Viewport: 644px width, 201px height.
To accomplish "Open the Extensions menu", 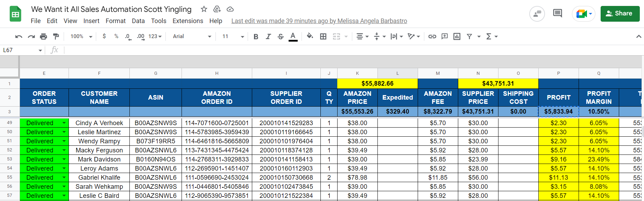I will tap(188, 21).
